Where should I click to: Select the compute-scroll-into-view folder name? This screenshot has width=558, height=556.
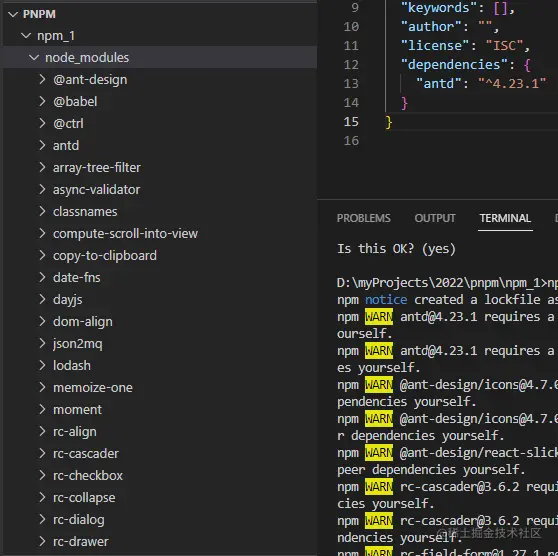point(125,234)
